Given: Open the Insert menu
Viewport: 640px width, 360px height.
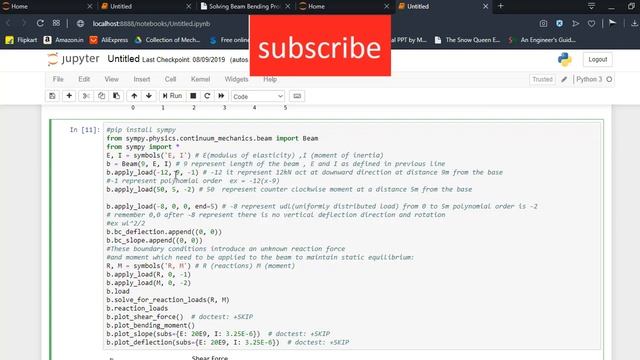Looking at the screenshot, I should [142, 79].
